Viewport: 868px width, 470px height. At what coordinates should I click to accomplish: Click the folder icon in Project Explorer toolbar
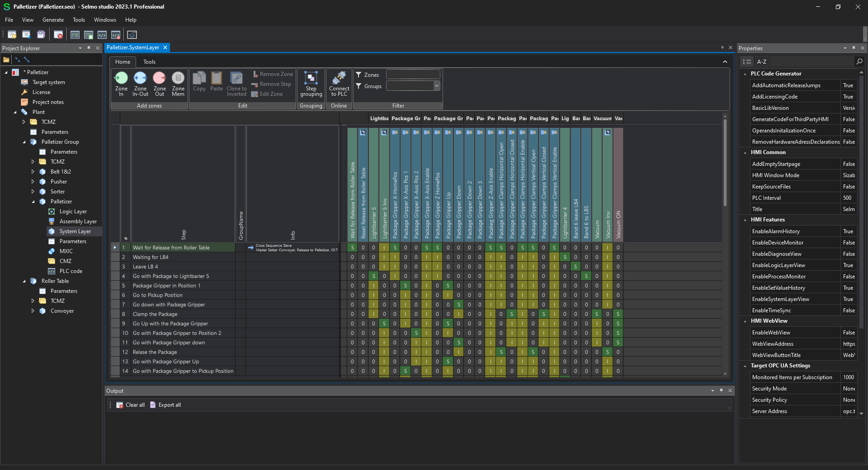click(6, 60)
